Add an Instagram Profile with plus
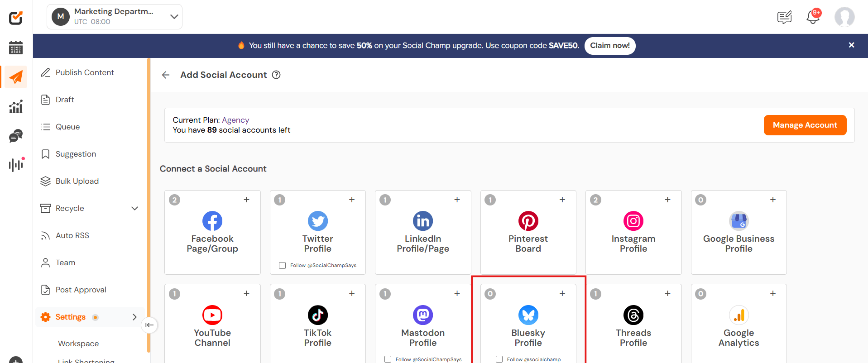The image size is (868, 363). (668, 200)
